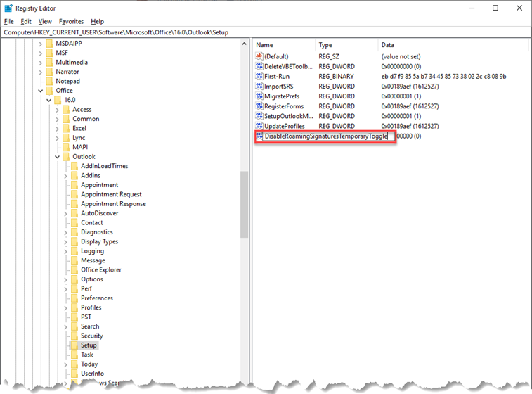Image resolution: width=532 pixels, height=394 pixels.
Task: Select the MAPI key
Action: tap(80, 147)
